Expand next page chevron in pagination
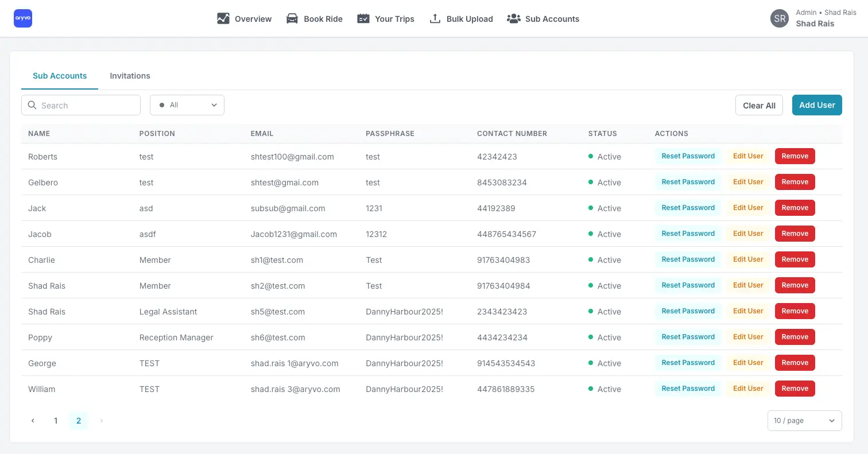Image resolution: width=868 pixels, height=454 pixels. click(101, 420)
